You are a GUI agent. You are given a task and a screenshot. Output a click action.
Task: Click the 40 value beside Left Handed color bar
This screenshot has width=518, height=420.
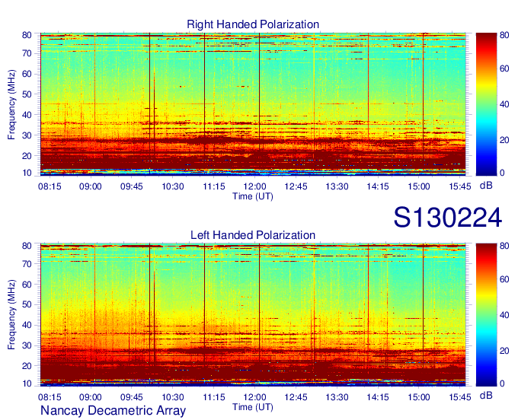point(504,315)
